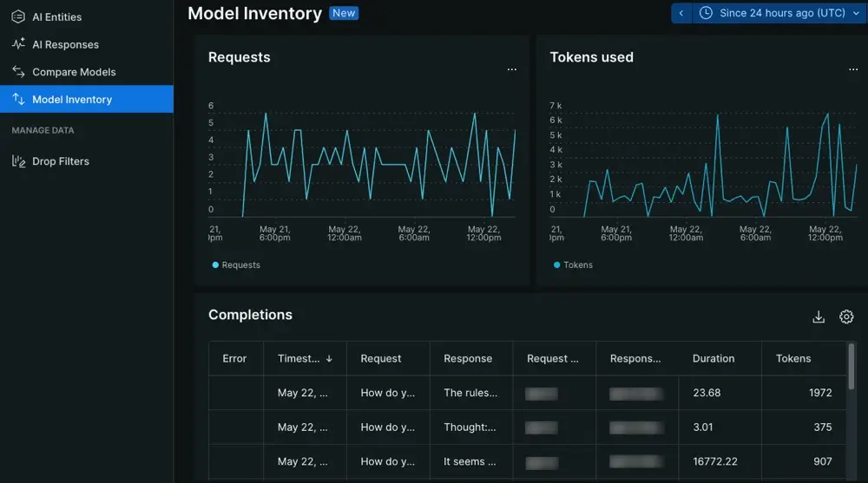Click the clock icon in time picker
868x483 pixels.
[706, 13]
